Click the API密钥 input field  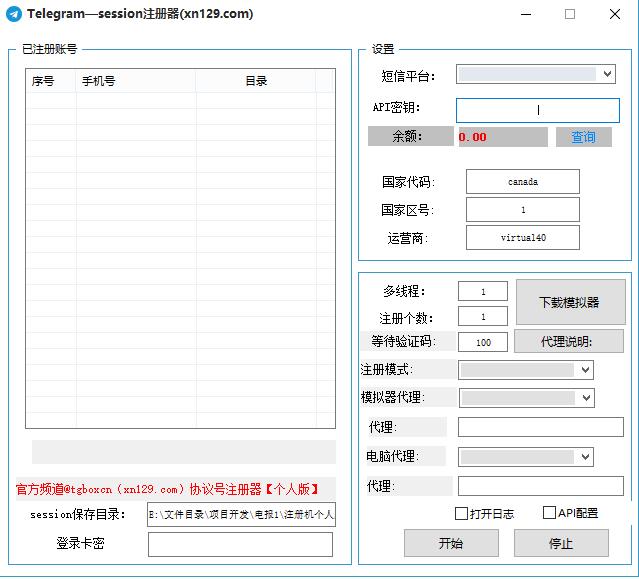[x=538, y=110]
